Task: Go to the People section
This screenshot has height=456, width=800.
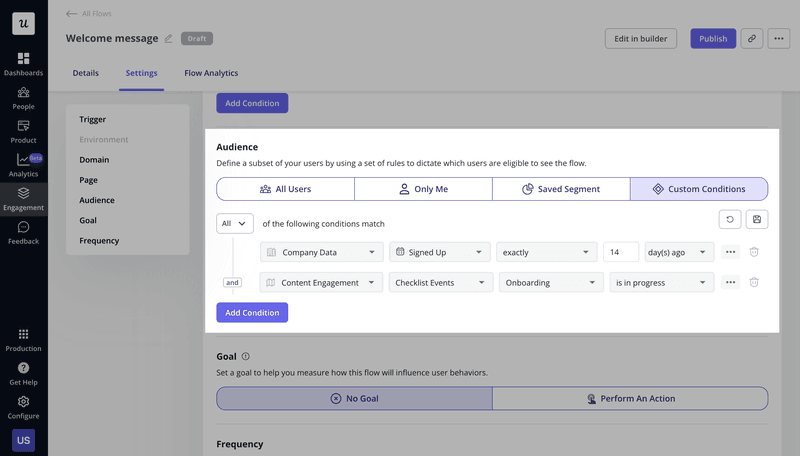Action: pyautogui.click(x=23, y=98)
